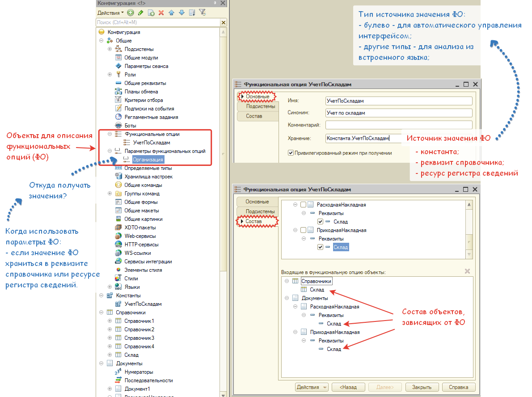
Task: Uncheck Склад under РасходнаяНакладная Реквизиты
Action: pyautogui.click(x=320, y=222)
